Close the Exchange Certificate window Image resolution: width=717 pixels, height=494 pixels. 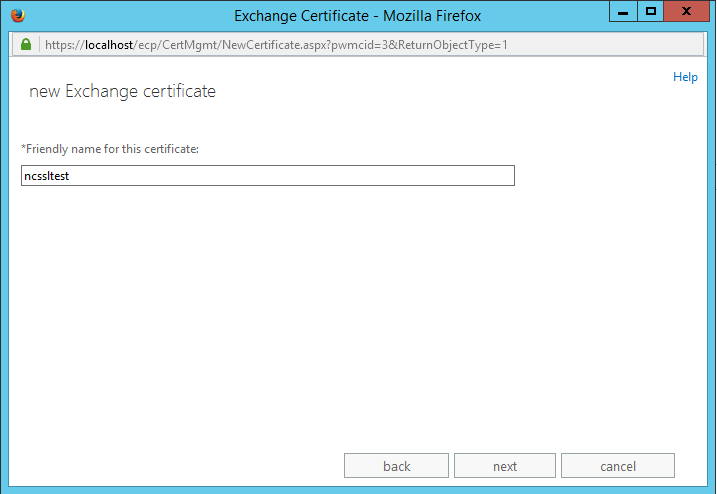point(689,12)
